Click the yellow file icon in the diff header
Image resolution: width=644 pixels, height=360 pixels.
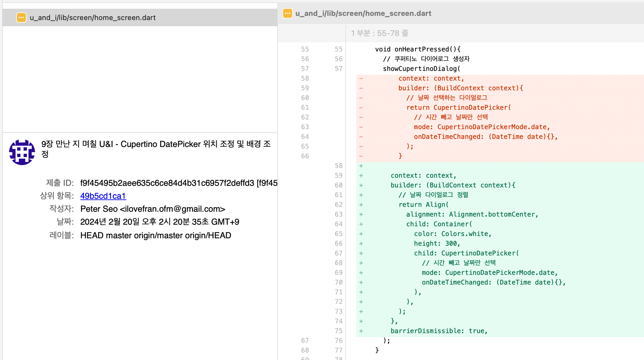(x=287, y=13)
